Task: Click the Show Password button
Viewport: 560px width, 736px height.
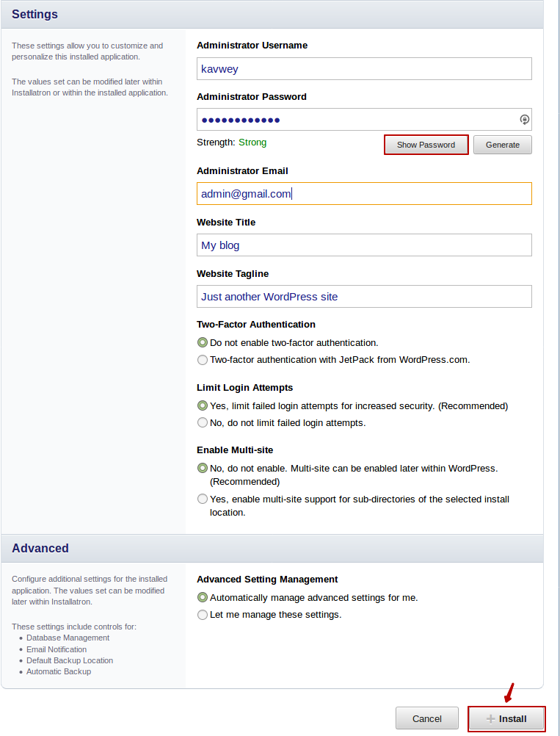Action: pos(426,145)
